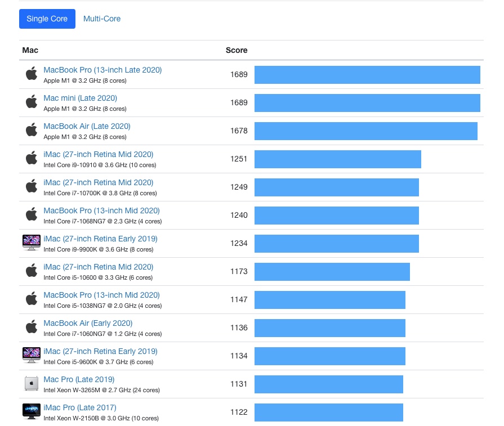Open the iMac i9-10910 entry link

[99, 154]
